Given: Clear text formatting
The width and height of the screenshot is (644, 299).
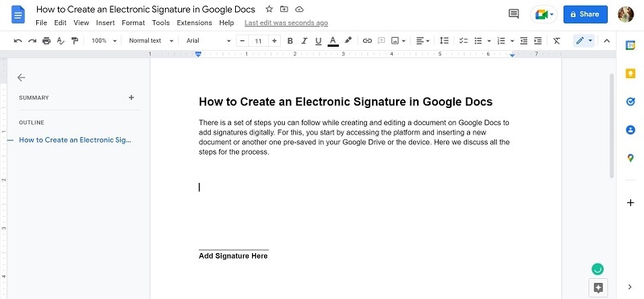Looking at the screenshot, I should (x=556, y=41).
